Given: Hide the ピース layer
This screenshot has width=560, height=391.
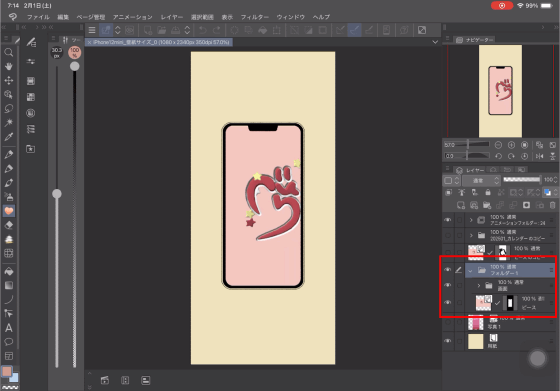Looking at the screenshot, I should [448, 302].
